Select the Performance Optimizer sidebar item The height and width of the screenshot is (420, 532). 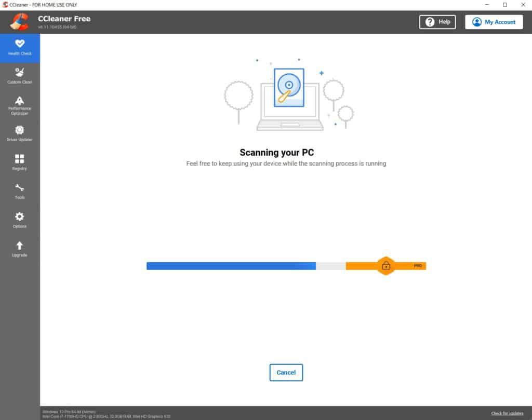pos(20,105)
